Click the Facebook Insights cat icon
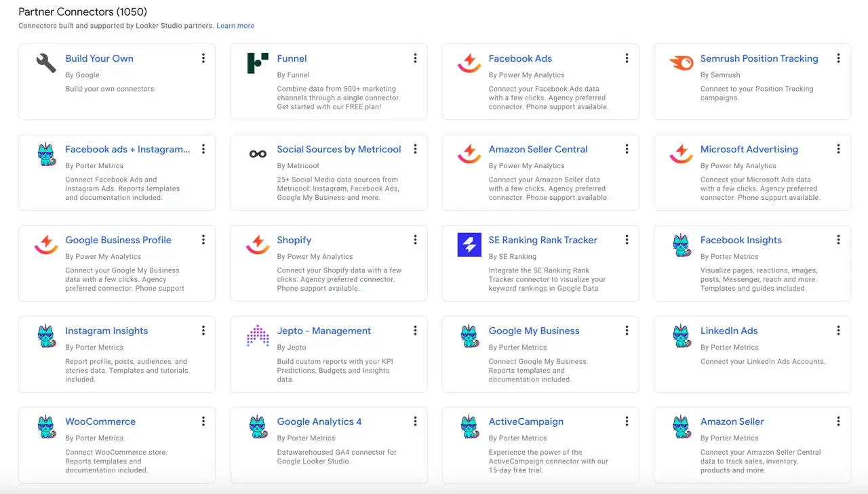This screenshot has width=868, height=494. click(681, 245)
